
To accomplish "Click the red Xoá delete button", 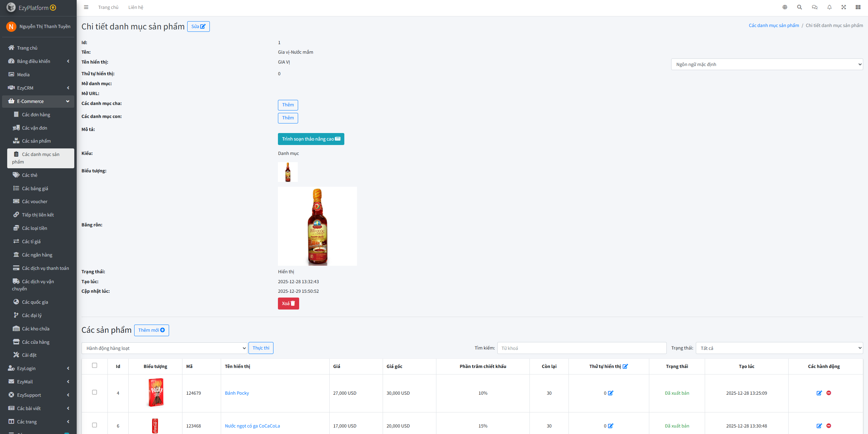I will pos(288,303).
